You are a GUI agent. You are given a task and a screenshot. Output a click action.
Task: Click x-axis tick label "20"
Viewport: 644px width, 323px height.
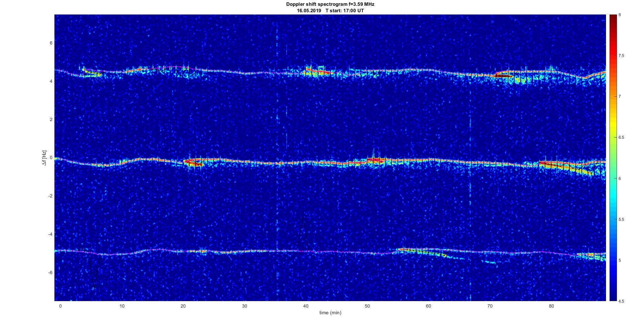[183, 306]
